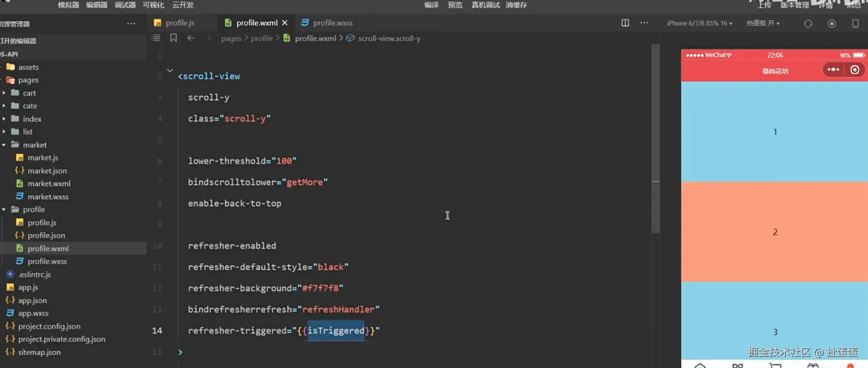Click pages in the breadcrumb path

click(231, 38)
